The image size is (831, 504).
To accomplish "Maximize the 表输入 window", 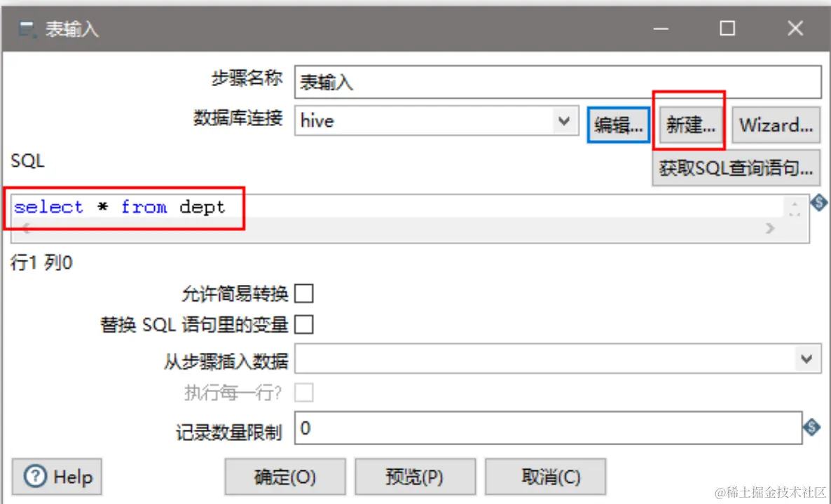I will tap(727, 28).
